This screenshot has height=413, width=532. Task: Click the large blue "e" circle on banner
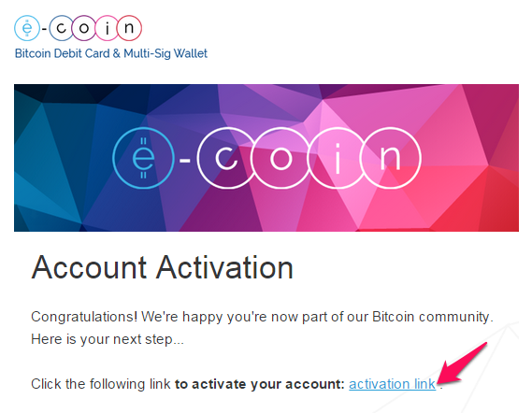143,158
